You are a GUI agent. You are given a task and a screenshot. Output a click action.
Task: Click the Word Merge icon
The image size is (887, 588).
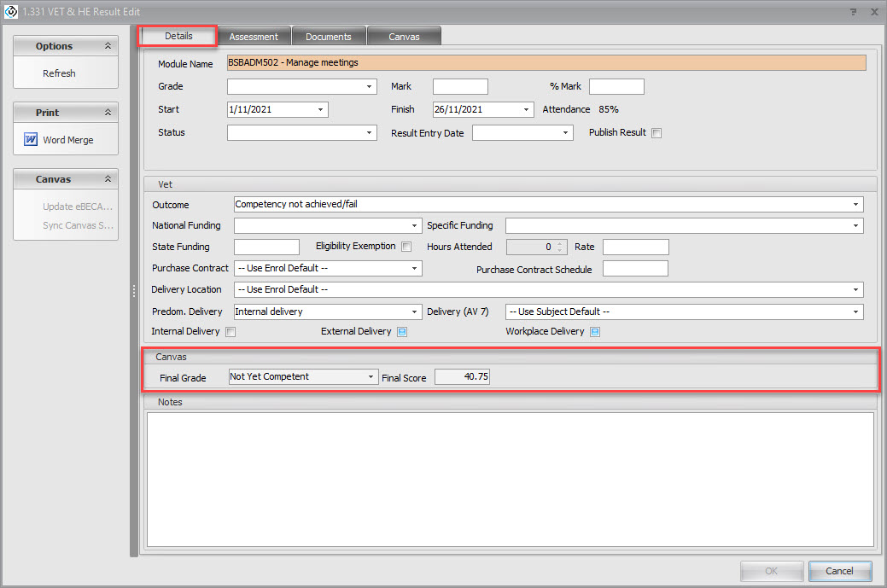click(x=31, y=140)
